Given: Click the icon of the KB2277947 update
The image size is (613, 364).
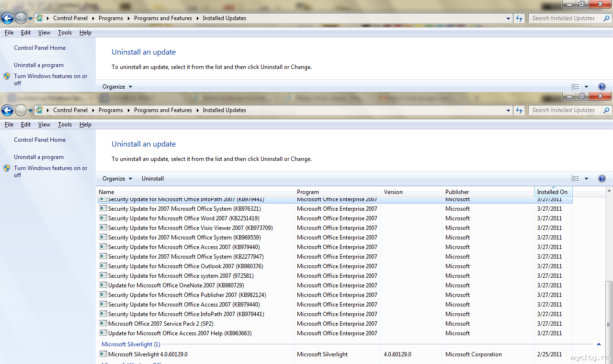Looking at the screenshot, I should [103, 257].
